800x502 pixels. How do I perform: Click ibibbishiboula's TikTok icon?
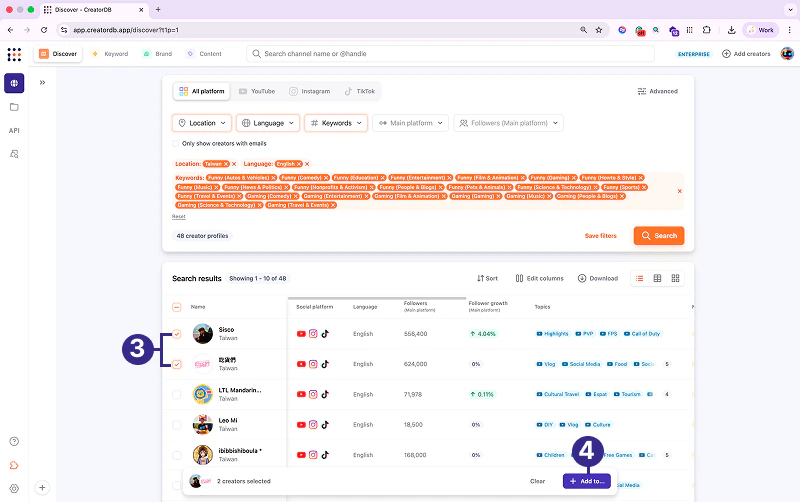(x=325, y=455)
